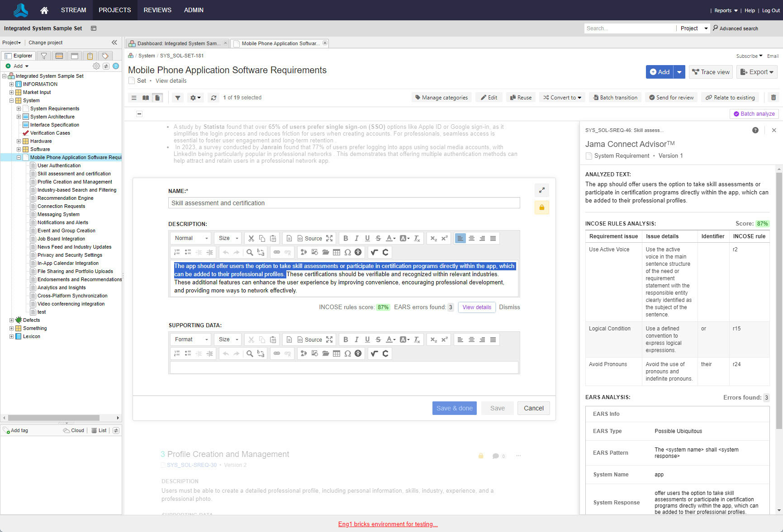Click the Save & done button
Image resolution: width=783 pixels, height=532 pixels.
click(454, 408)
